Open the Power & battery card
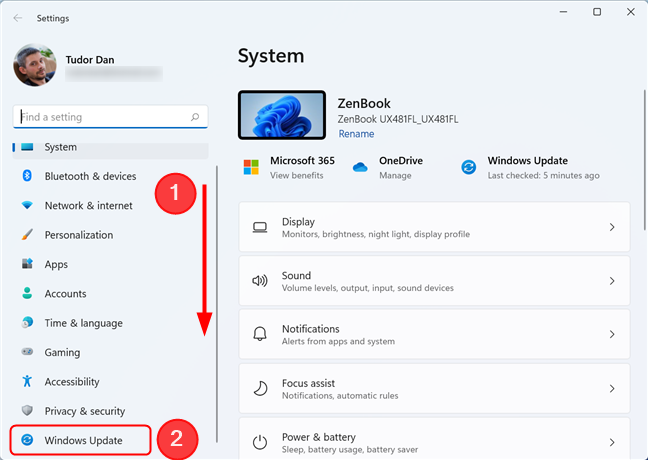Viewport: 648px width, 460px height. pyautogui.click(x=434, y=439)
